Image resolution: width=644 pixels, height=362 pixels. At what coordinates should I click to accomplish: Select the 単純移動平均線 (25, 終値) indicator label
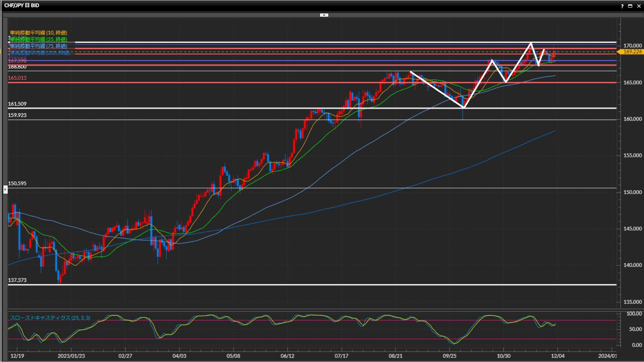[39, 39]
